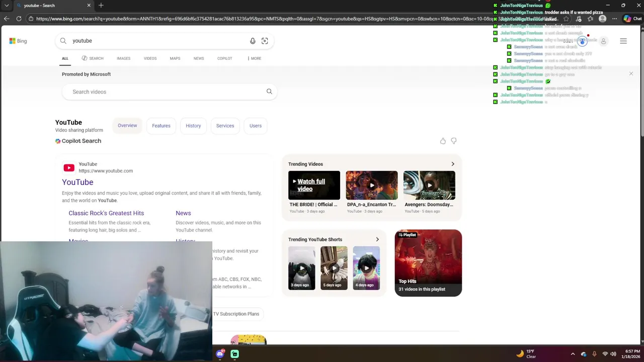644x362 pixels.
Task: Click the TV Subscription Plans chip
Action: (x=236, y=314)
